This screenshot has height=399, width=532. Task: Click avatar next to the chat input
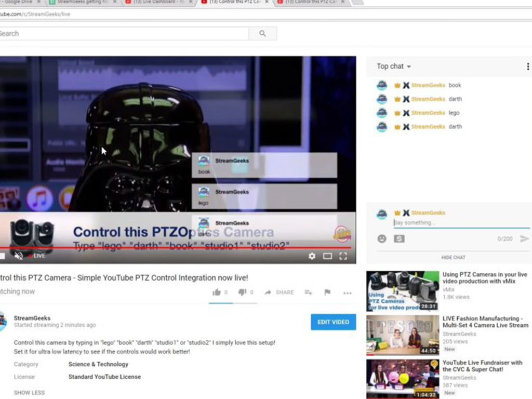(382, 214)
